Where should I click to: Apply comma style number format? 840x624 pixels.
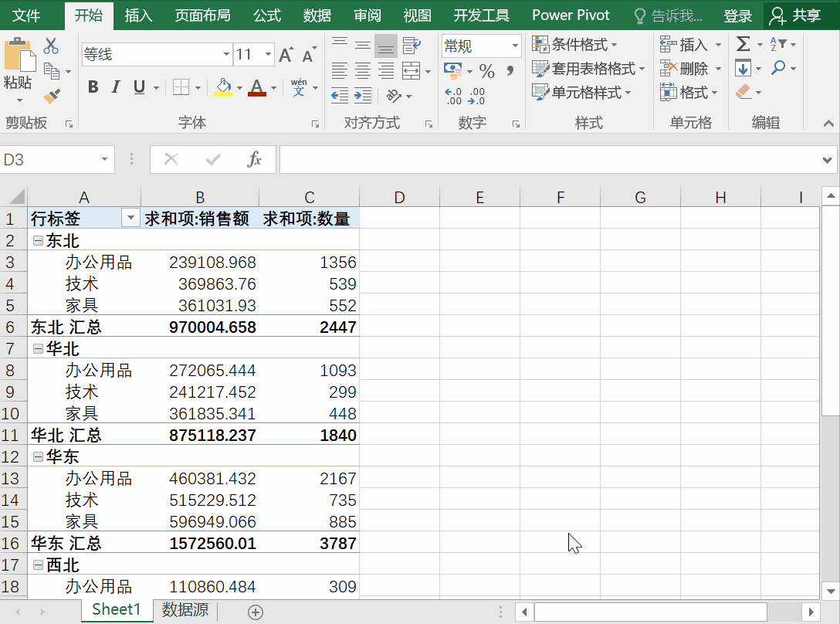510,71
